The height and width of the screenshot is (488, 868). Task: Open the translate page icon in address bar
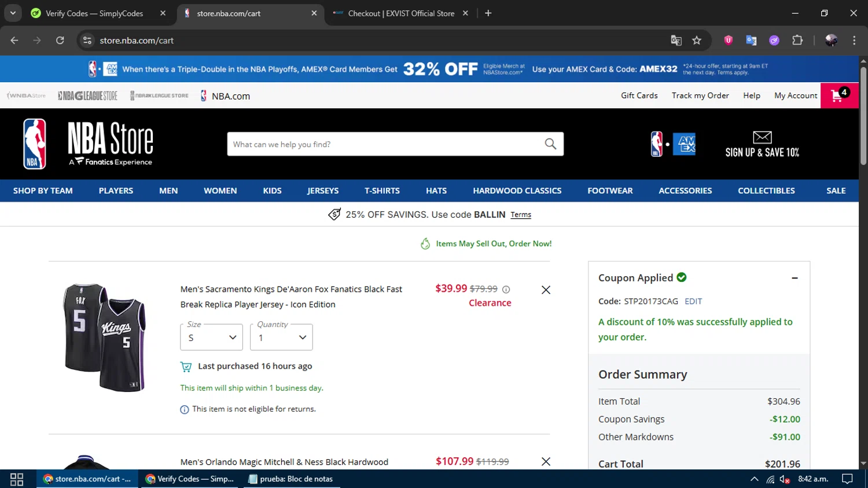click(x=676, y=41)
